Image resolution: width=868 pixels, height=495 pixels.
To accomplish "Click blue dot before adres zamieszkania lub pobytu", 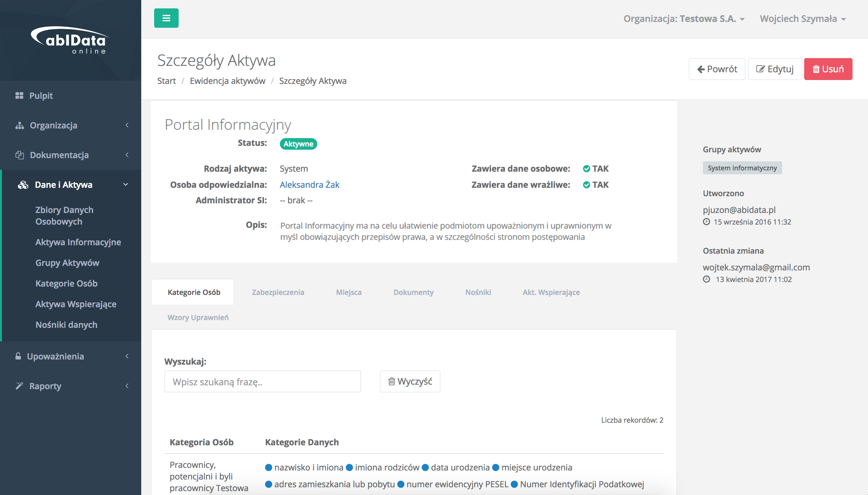I will (268, 484).
